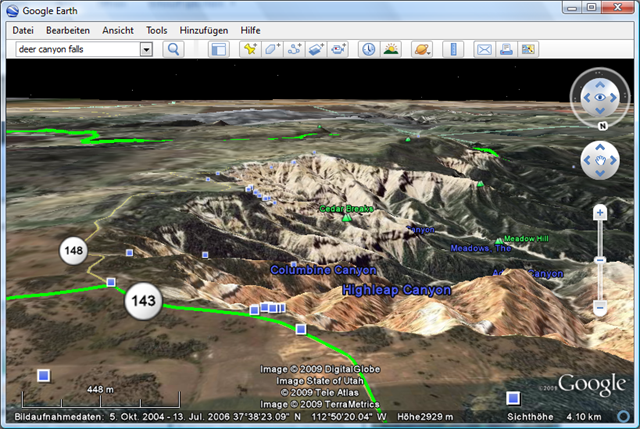Click the record tour icon

pos(339,49)
